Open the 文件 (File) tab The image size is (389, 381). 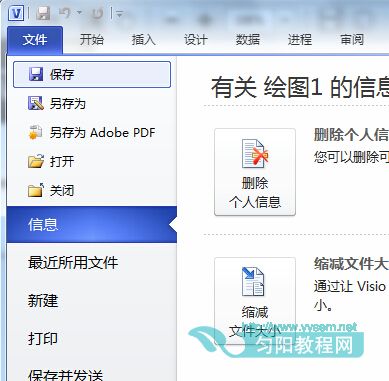[35, 40]
